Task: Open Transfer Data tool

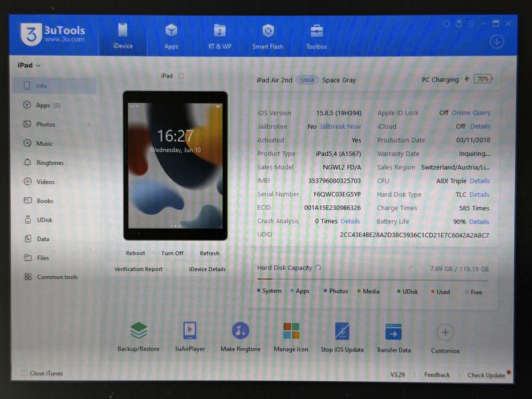Action: click(393, 338)
